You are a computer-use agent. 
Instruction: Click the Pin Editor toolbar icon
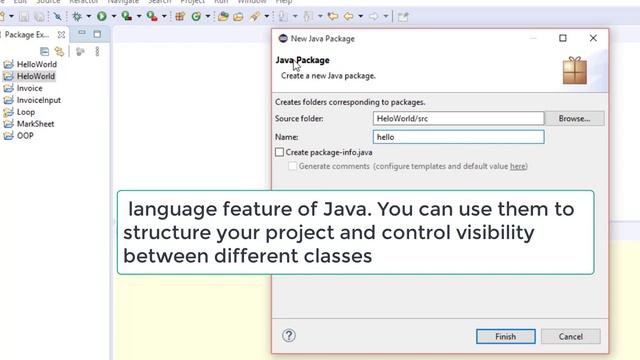(x=403, y=17)
